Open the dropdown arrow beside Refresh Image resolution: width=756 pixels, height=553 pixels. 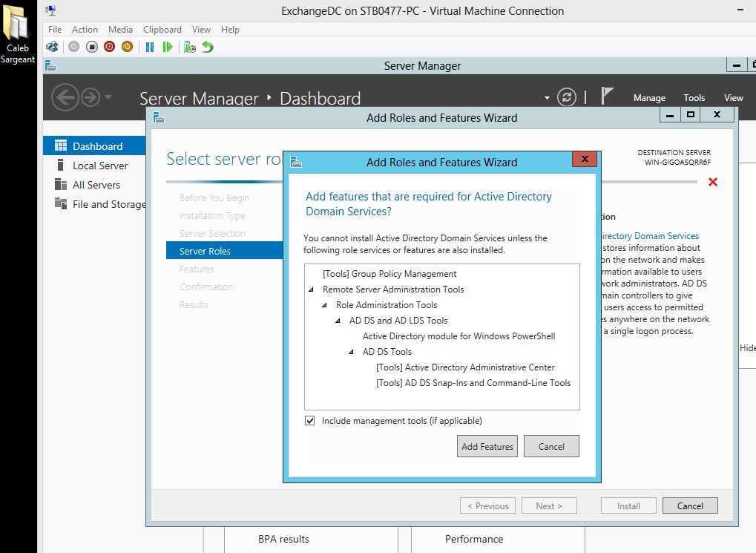click(x=547, y=98)
